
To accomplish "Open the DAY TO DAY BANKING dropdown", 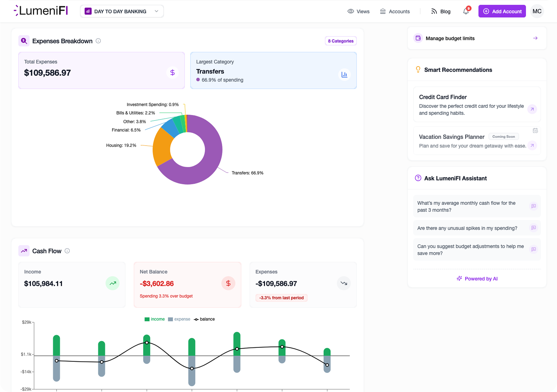I will [x=122, y=11].
